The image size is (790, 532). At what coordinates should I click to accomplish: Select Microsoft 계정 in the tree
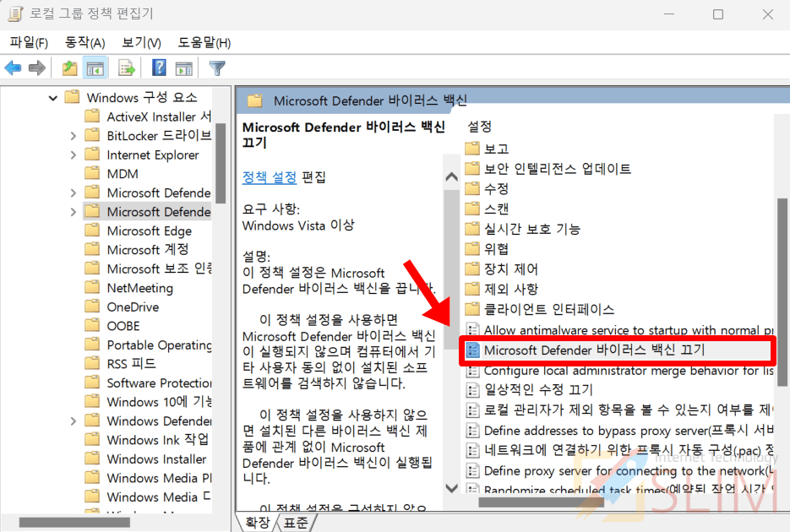pos(137,250)
